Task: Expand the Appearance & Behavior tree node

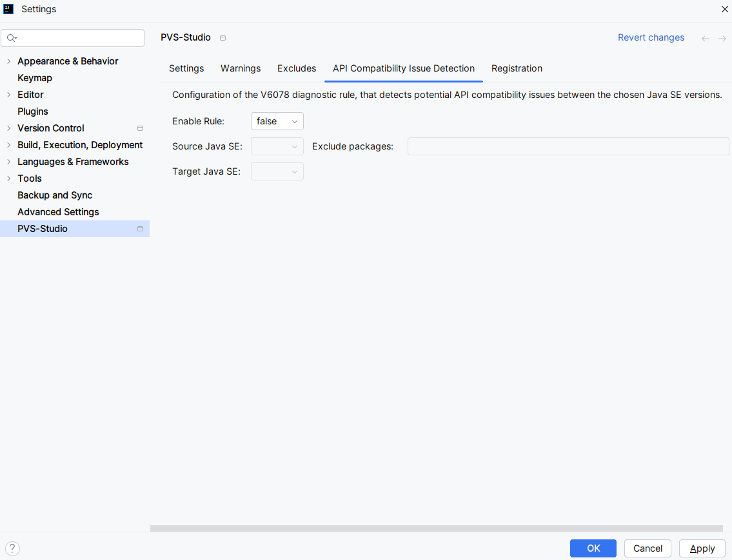Action: [8, 61]
